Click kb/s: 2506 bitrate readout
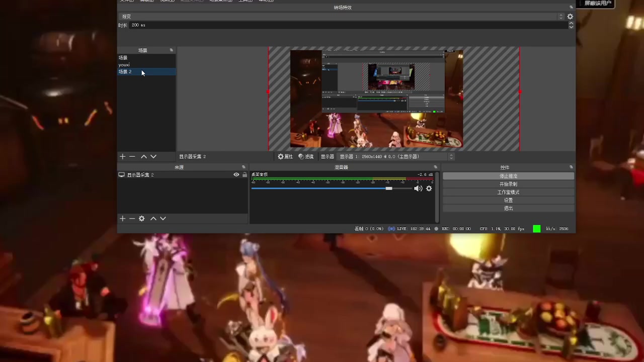Screen dimensions: 644x362 click(x=557, y=229)
